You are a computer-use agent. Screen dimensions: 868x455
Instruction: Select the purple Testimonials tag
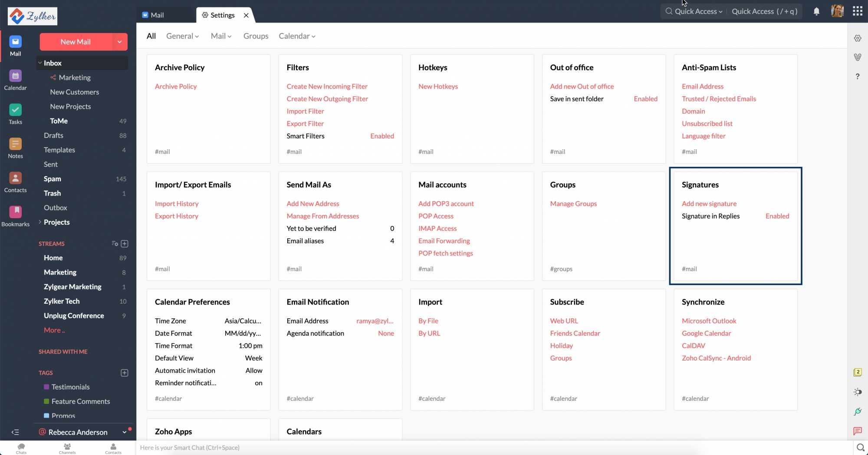tap(70, 387)
